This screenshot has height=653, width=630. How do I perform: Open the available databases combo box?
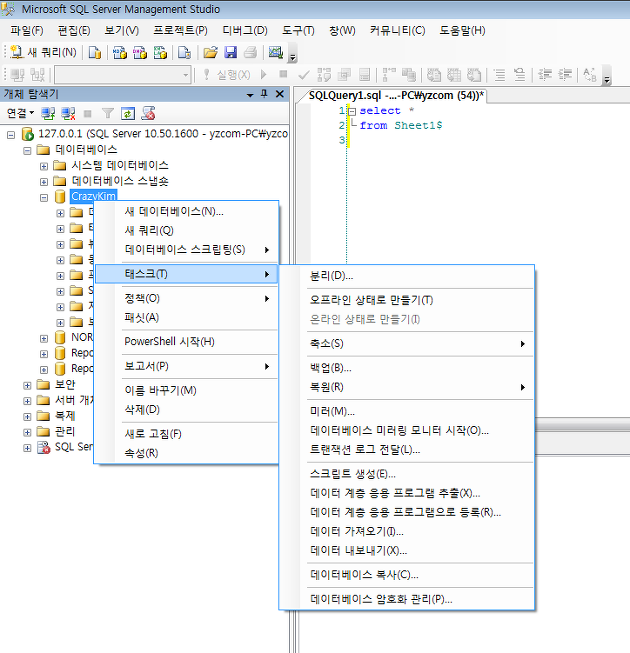point(123,75)
